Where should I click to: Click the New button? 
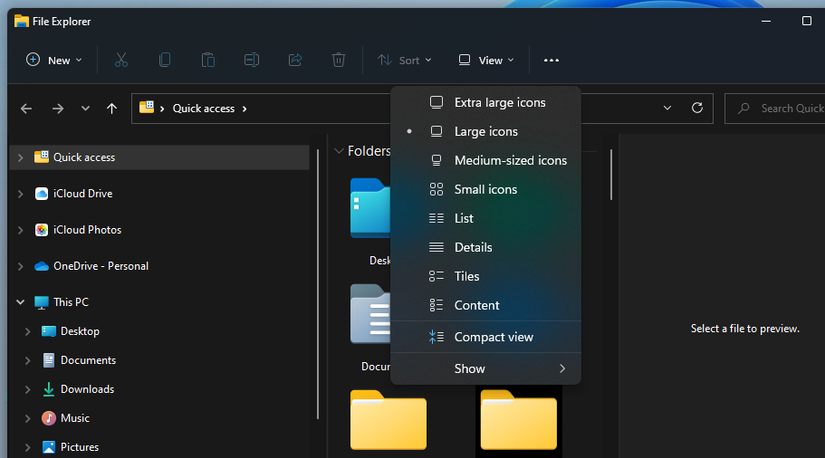point(54,60)
